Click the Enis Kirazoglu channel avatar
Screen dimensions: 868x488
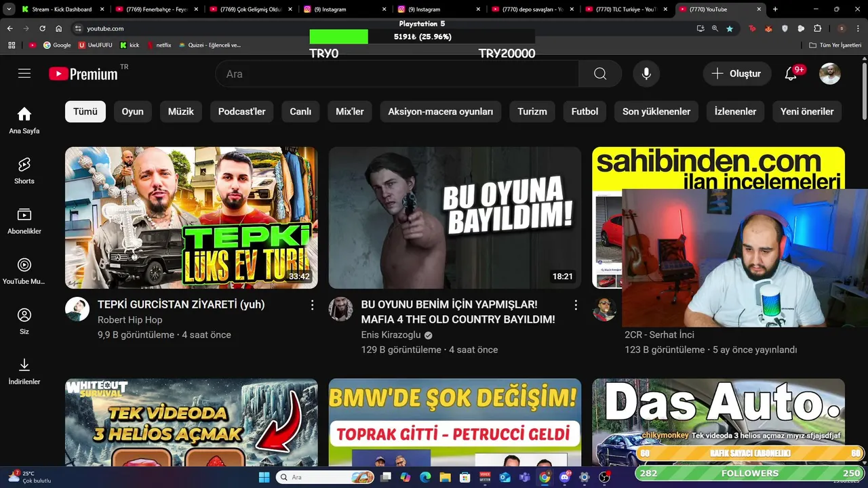[341, 309]
